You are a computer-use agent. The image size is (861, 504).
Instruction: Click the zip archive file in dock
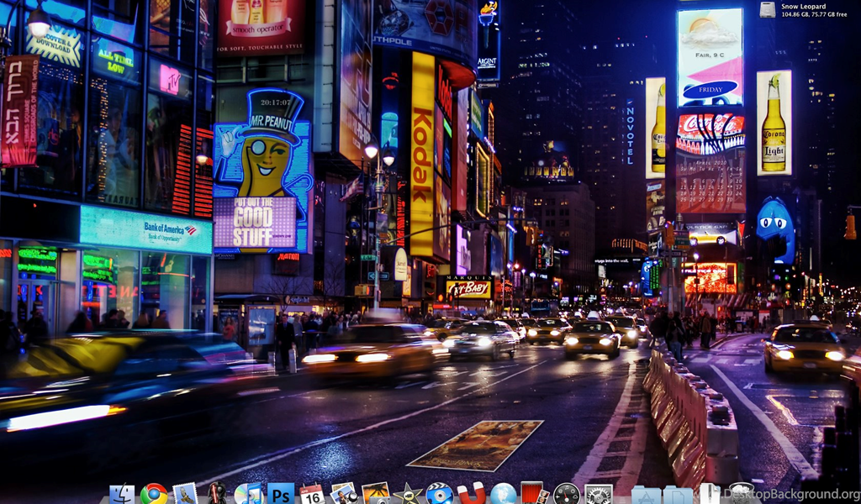tap(709, 494)
